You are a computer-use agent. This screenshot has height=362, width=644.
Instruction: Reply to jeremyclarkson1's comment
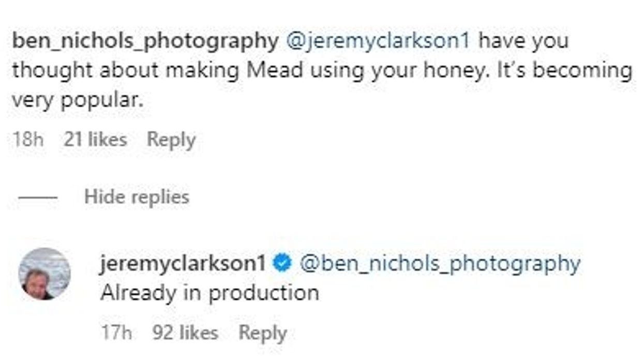tap(262, 333)
